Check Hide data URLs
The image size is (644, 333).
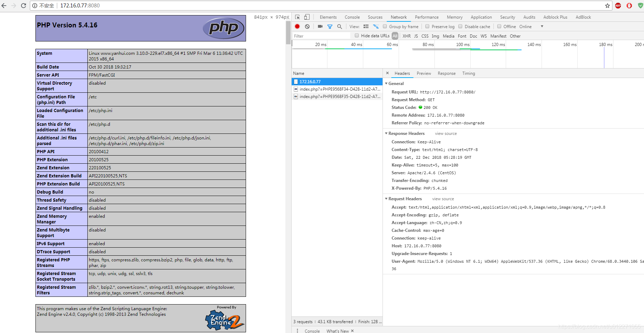pyautogui.click(x=357, y=35)
